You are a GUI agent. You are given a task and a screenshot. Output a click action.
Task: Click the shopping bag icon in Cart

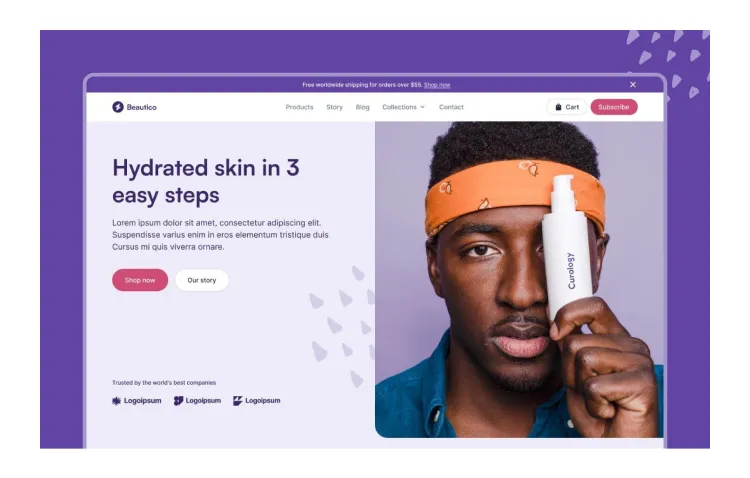click(x=558, y=107)
